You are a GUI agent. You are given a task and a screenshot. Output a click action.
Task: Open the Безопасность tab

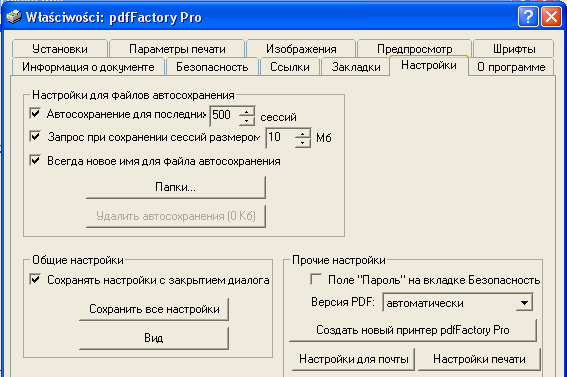pyautogui.click(x=212, y=67)
